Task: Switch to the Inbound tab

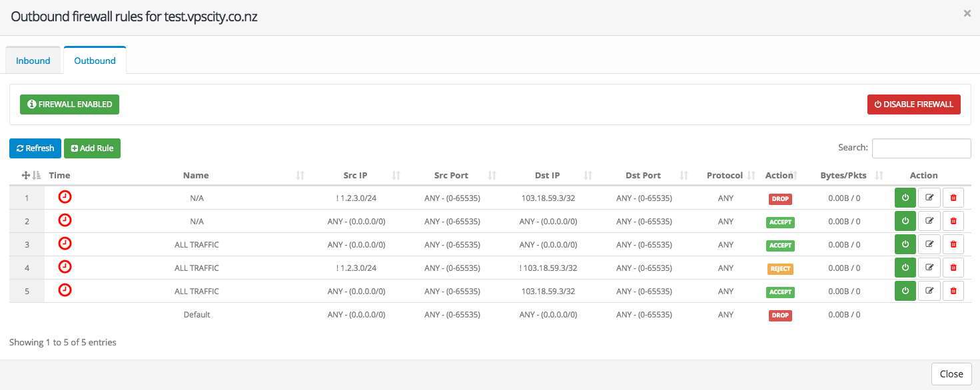Action: (33, 61)
